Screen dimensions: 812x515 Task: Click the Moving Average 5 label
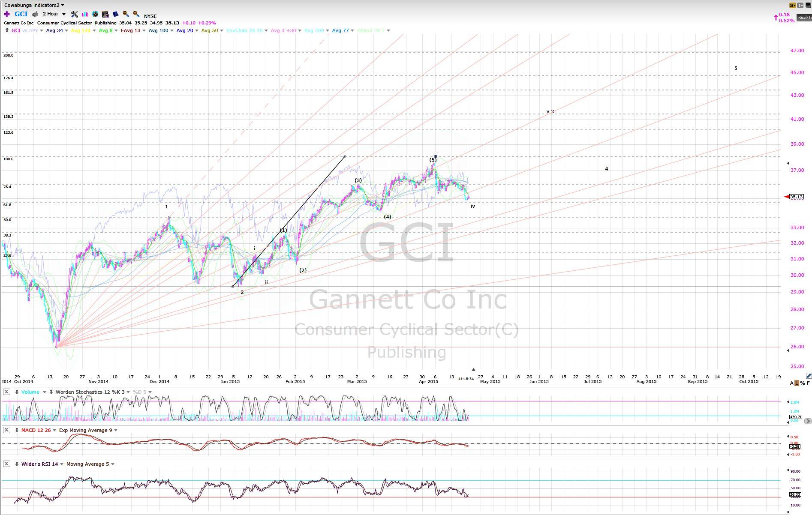coord(87,464)
